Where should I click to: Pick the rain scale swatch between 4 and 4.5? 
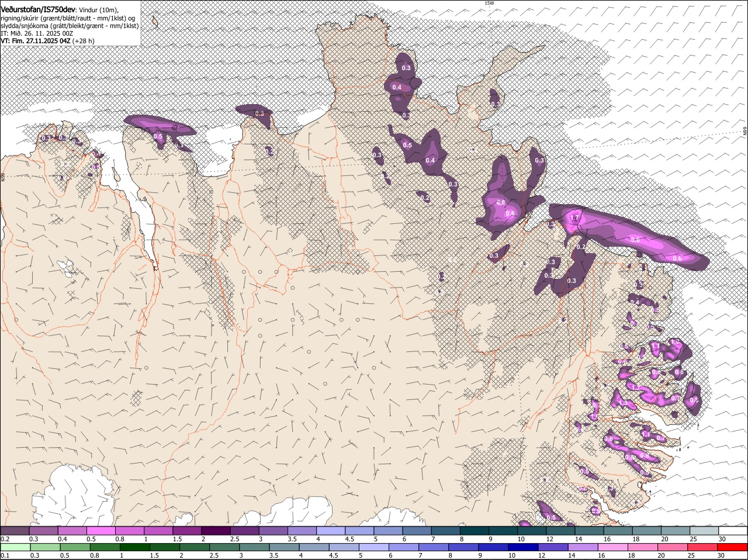pyautogui.click(x=314, y=547)
